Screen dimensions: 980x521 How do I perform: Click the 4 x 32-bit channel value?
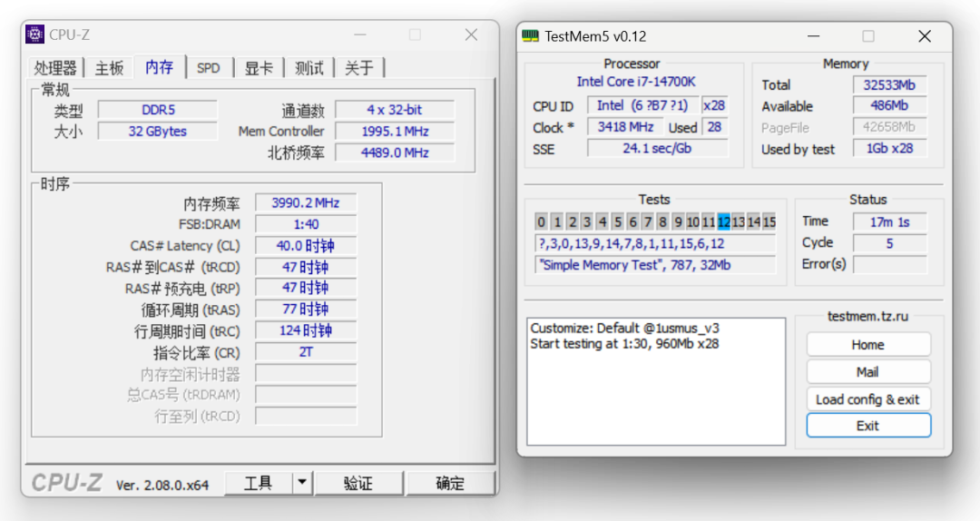pos(395,110)
